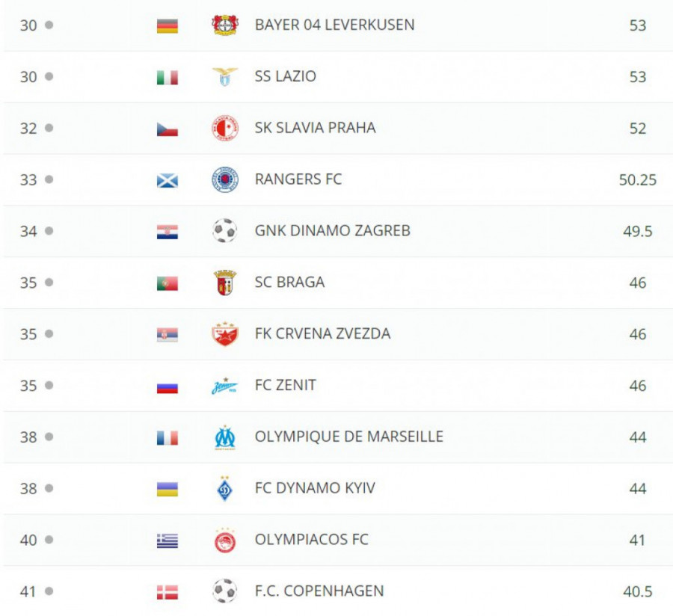Viewport: 673px width, 616px height.
Task: Click the SK Slavia Praha club logo
Action: (x=224, y=129)
